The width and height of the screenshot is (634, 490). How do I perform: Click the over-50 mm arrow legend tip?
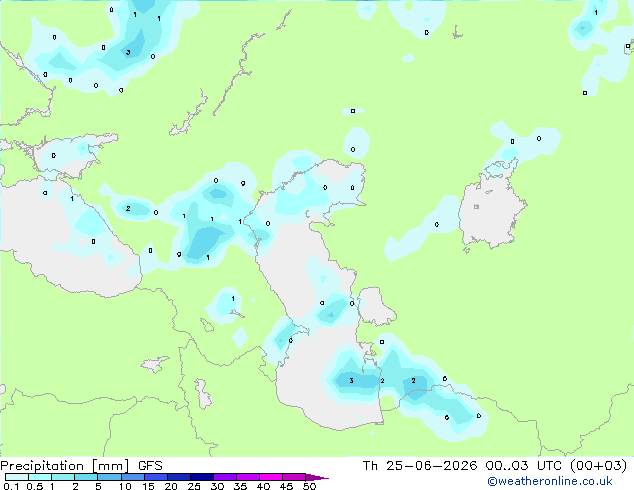[x=317, y=477]
